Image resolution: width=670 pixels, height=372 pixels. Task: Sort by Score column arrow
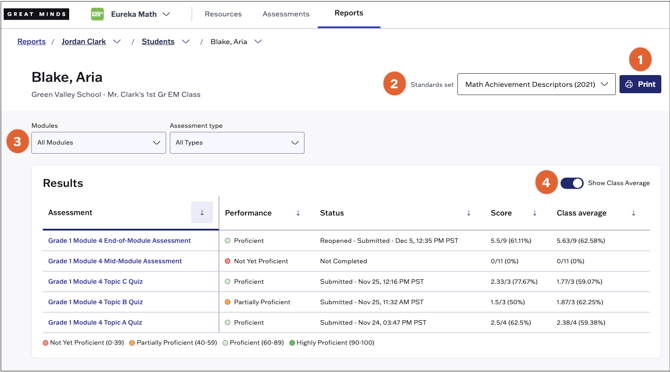pyautogui.click(x=535, y=213)
